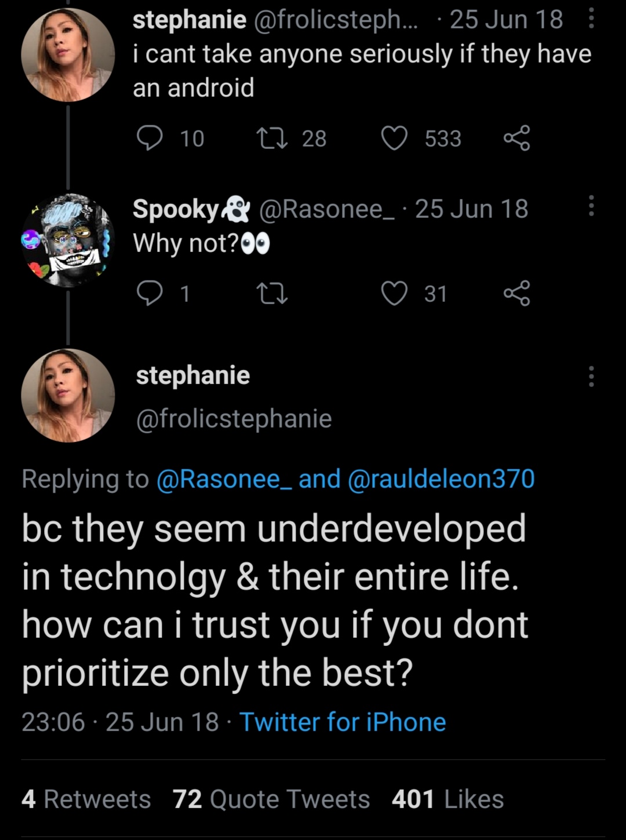
Task: Open the @rauldeleon370 mention link
Action: [441, 479]
